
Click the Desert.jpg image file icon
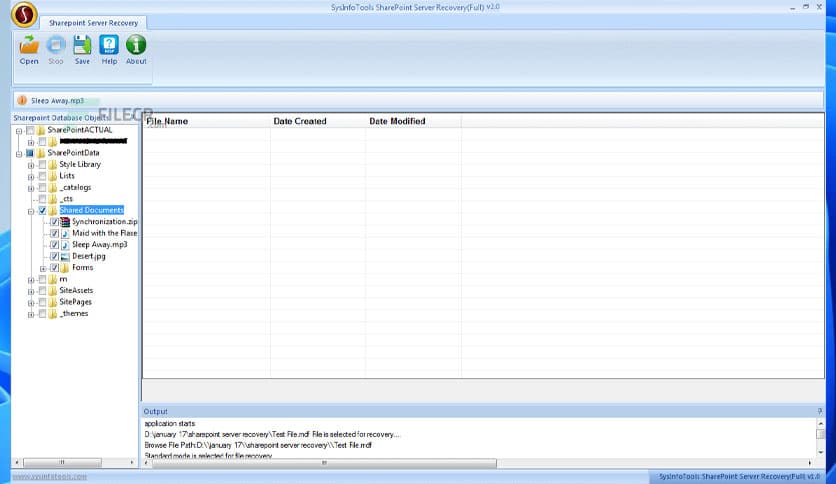pos(65,256)
